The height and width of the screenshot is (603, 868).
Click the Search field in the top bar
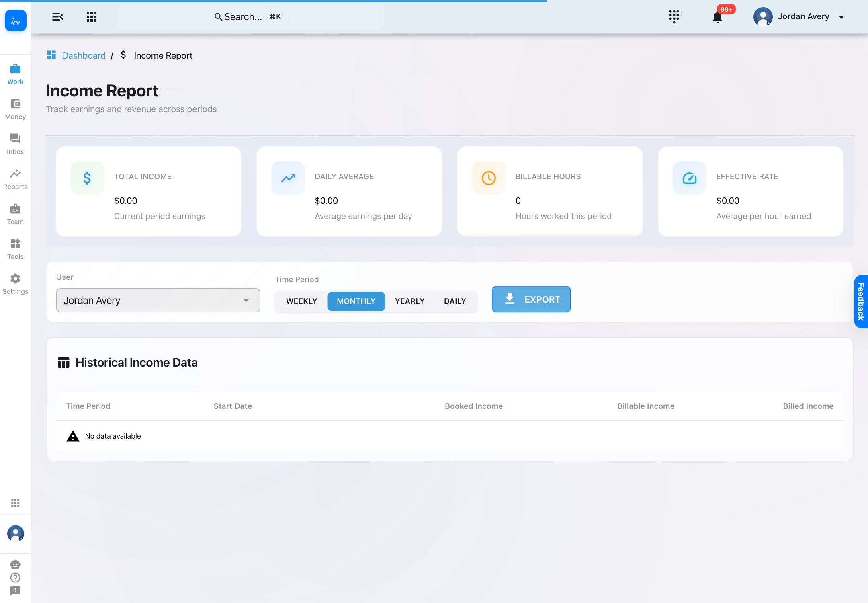250,17
